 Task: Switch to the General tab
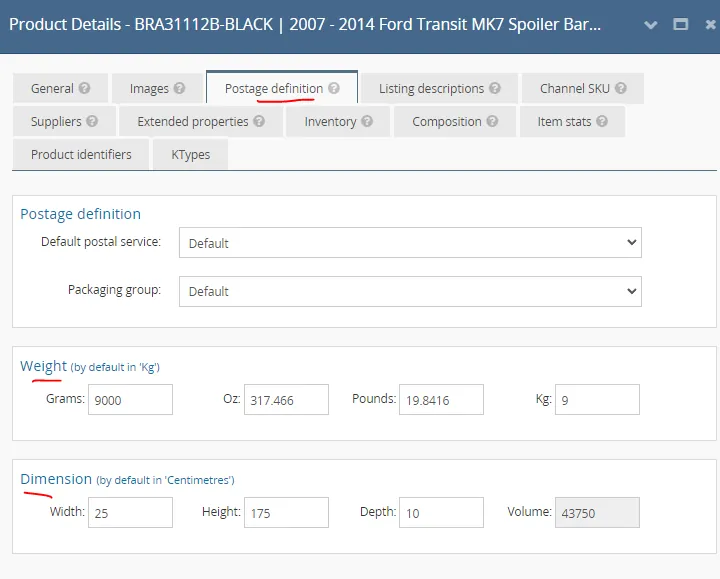[60, 88]
